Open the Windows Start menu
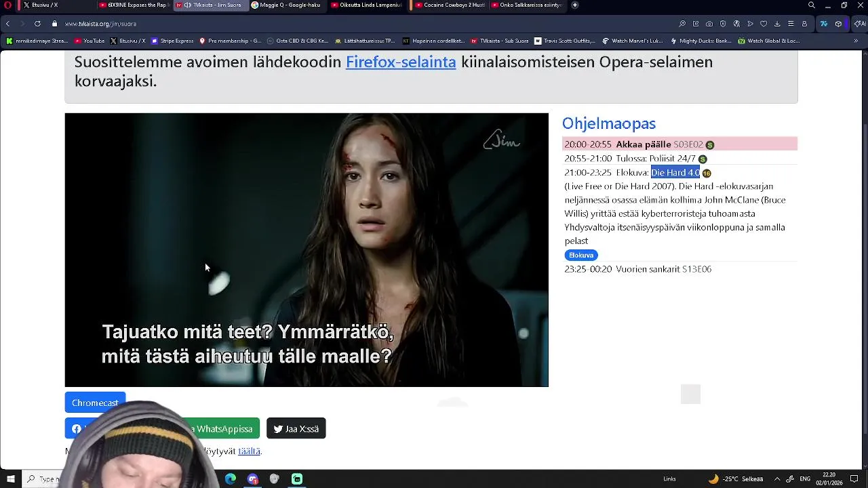Viewport: 868px width, 488px height. click(x=10, y=479)
